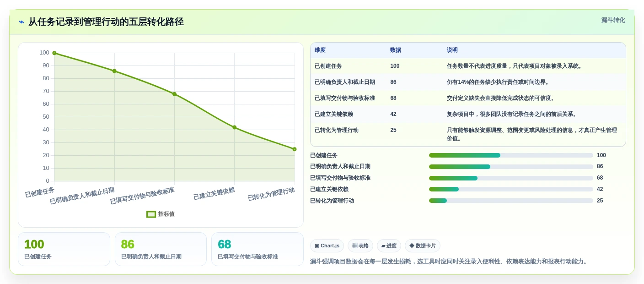Click the chart point at value 86

coord(114,71)
